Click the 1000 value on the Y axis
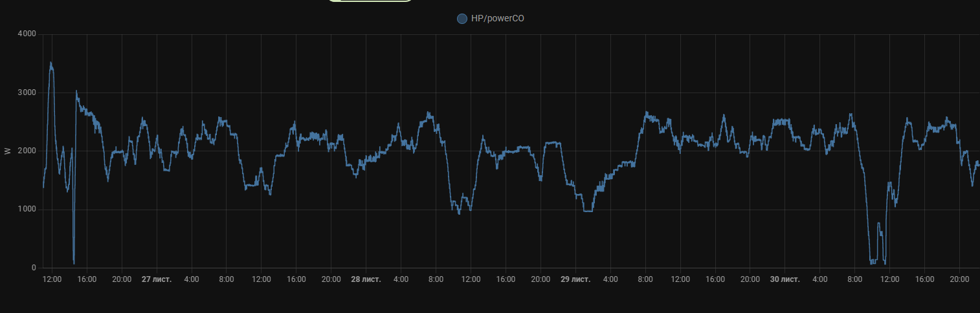This screenshot has width=980, height=313. click(27, 210)
